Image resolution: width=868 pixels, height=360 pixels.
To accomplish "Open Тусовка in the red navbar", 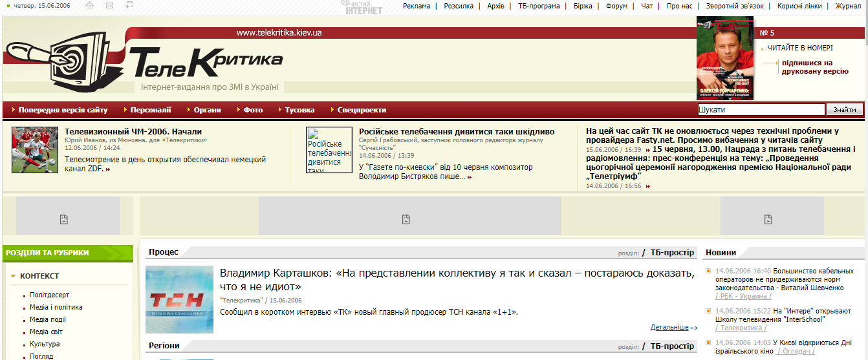I will pyautogui.click(x=299, y=110).
